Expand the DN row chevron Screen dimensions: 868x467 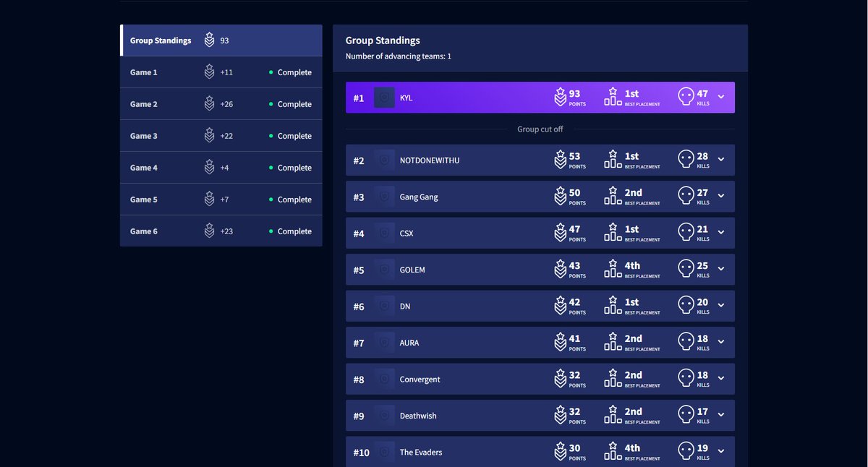tap(720, 306)
